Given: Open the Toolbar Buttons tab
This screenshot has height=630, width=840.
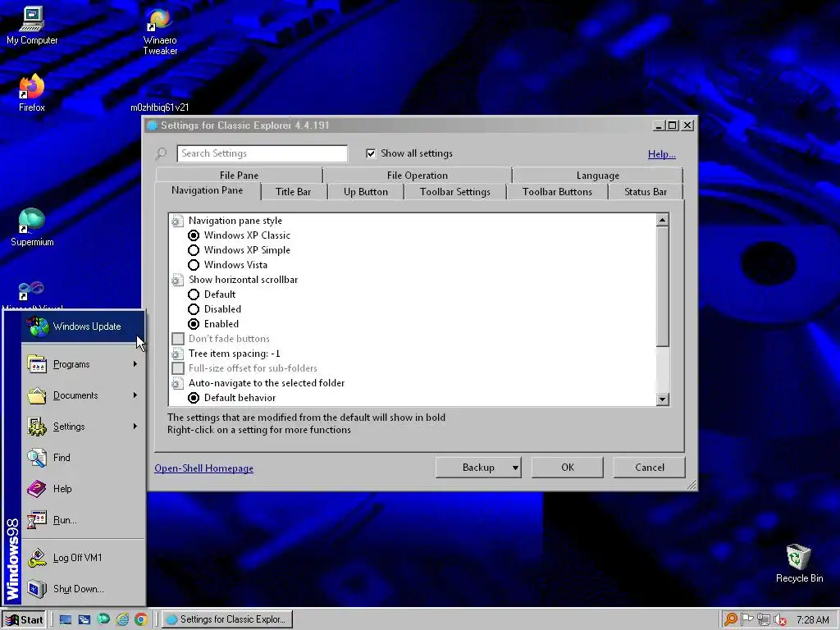Looking at the screenshot, I should 557,192.
